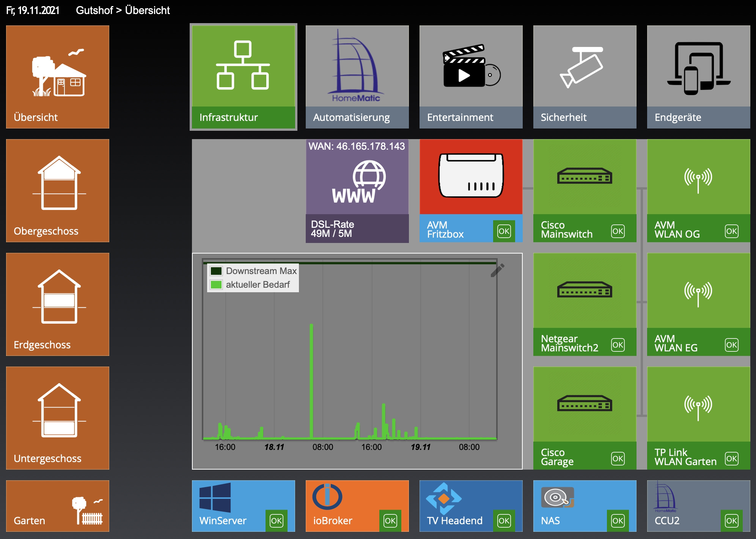Open AVM WLAN OG antenna tile
The height and width of the screenshot is (539, 756).
click(698, 178)
